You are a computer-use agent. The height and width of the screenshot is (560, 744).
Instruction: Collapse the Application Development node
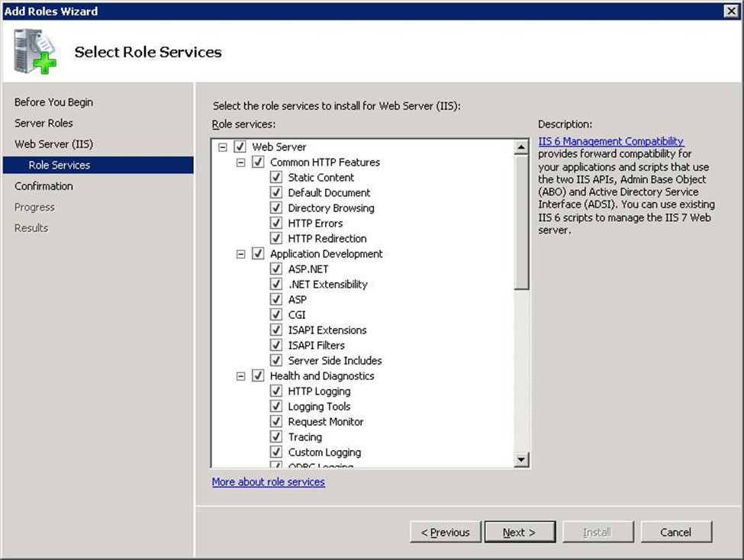click(241, 253)
